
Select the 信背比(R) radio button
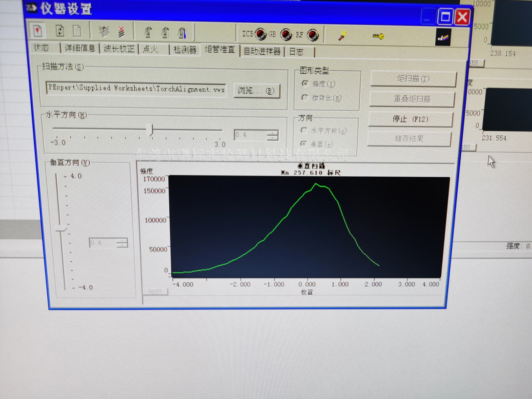(x=305, y=98)
